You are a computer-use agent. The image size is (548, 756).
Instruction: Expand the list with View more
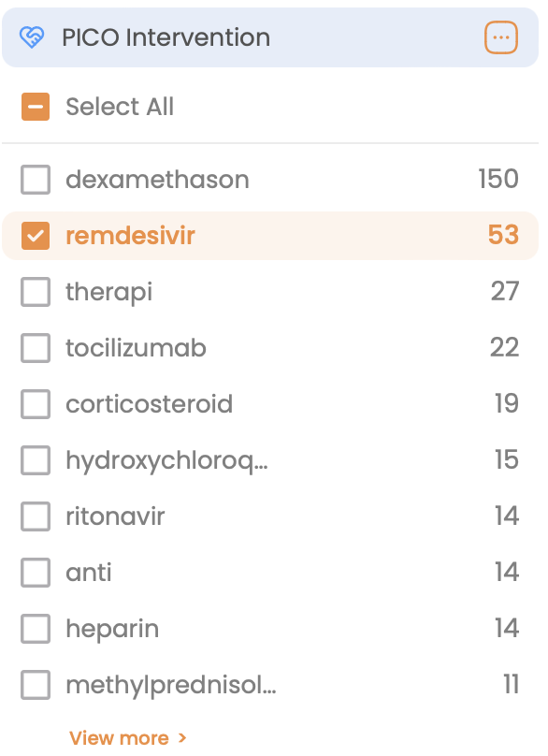click(120, 738)
